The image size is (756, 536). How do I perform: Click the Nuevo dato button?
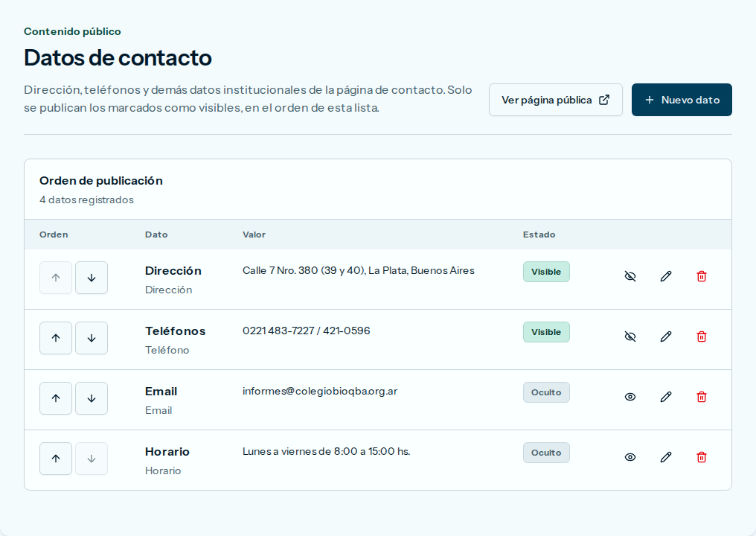pyautogui.click(x=682, y=100)
